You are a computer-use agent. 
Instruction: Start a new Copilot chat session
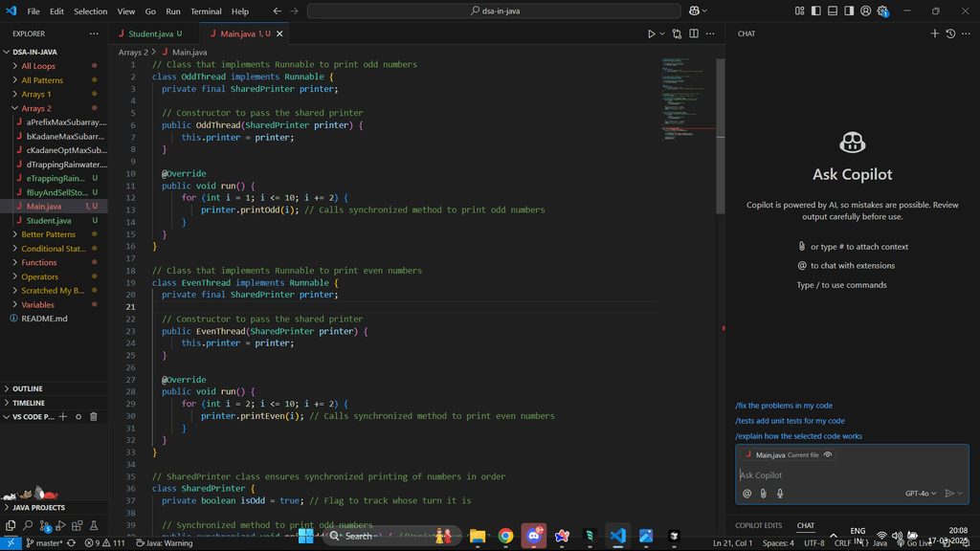pos(933,33)
